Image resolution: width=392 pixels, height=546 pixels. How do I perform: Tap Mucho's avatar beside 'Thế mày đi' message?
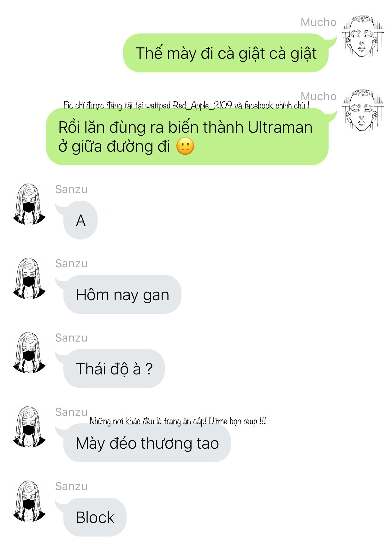click(x=363, y=36)
